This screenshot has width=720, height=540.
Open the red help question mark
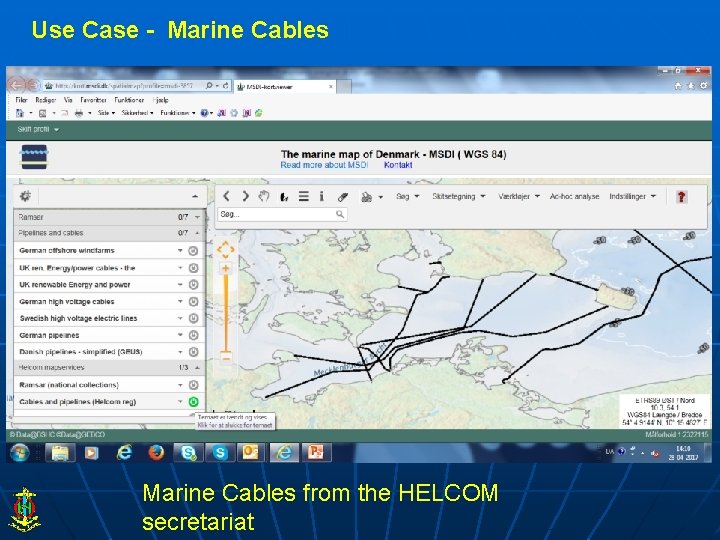tap(681, 197)
